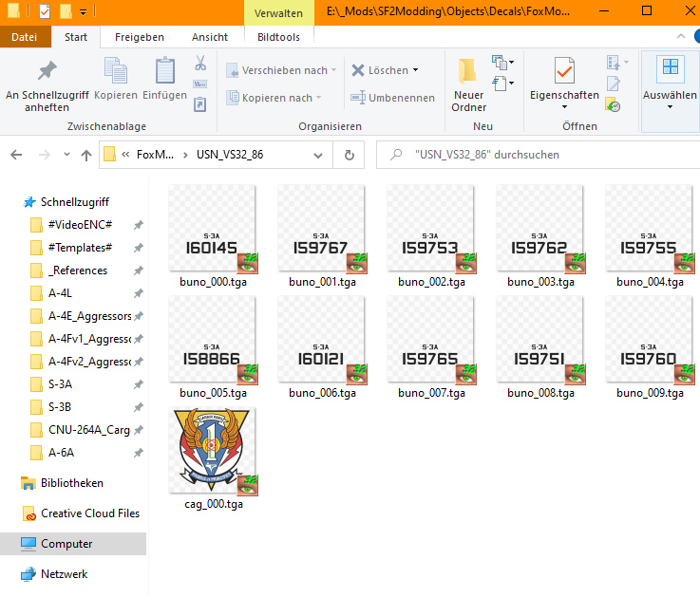Switch to the Freigeben tab

(x=140, y=37)
